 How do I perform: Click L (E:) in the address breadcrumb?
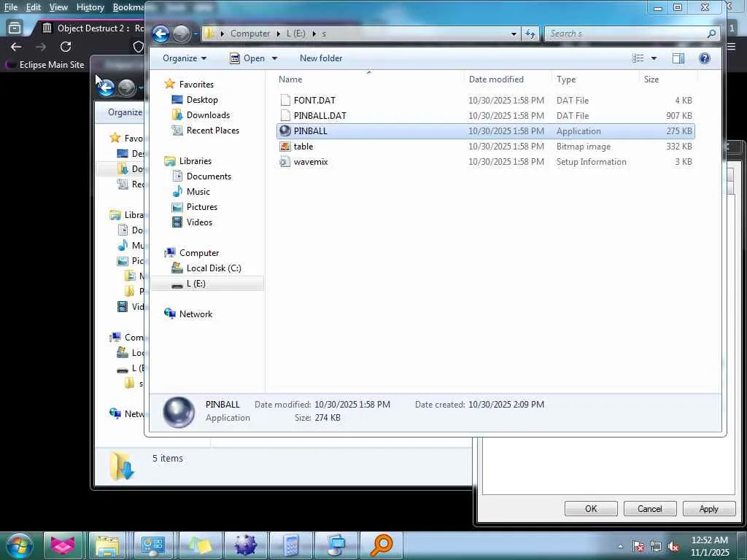(296, 34)
